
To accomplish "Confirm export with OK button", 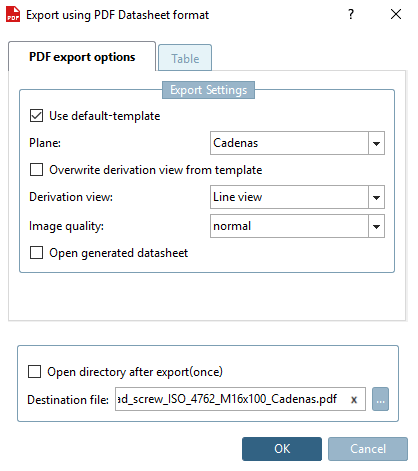I will coord(282,449).
